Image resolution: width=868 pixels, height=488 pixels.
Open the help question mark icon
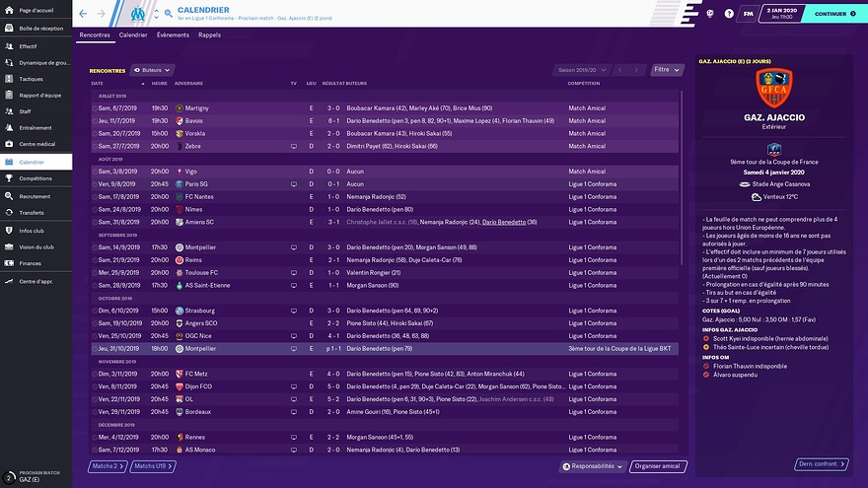(x=729, y=15)
